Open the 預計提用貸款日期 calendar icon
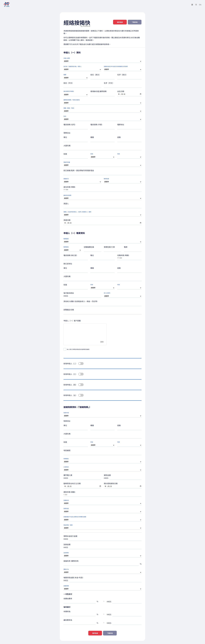The height and width of the screenshot is (644, 205). (x=141, y=486)
